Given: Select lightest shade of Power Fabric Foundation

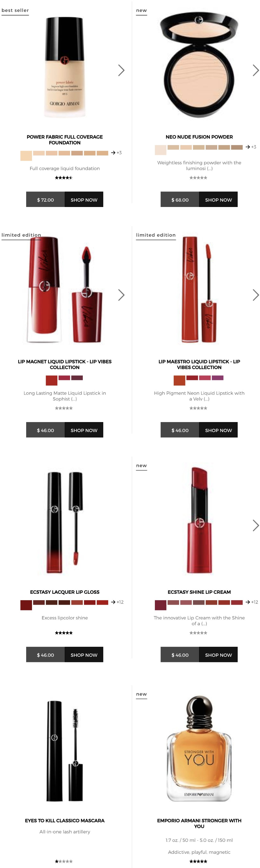Looking at the screenshot, I should pos(26,156).
